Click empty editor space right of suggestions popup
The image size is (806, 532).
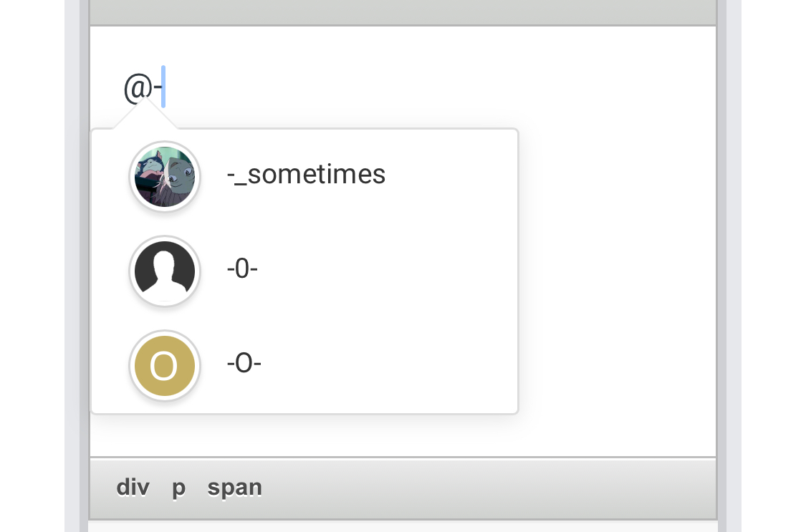click(616, 272)
